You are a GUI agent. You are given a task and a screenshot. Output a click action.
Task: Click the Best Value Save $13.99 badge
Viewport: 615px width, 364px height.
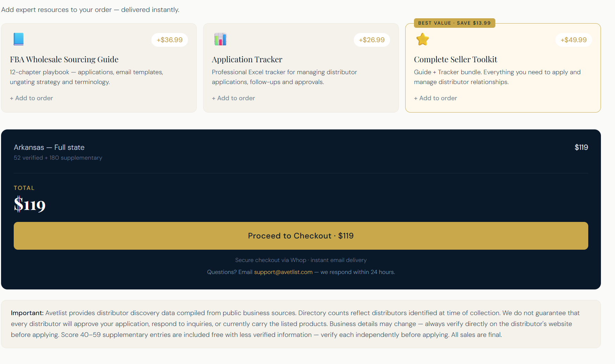tap(454, 23)
